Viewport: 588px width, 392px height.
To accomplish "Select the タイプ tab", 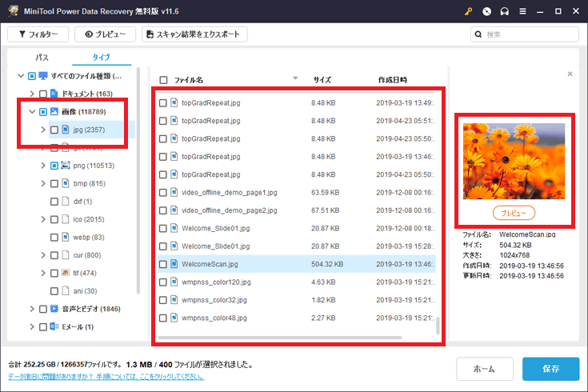I will 101,58.
